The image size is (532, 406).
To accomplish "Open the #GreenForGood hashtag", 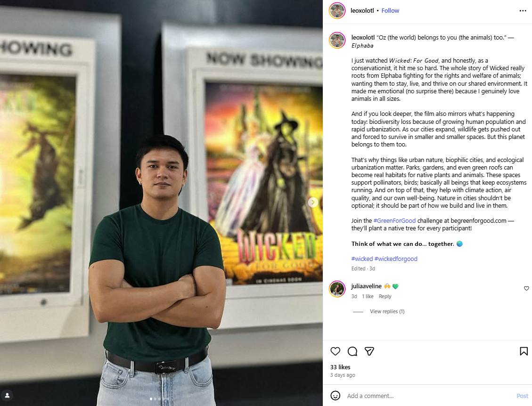I will [394, 221].
